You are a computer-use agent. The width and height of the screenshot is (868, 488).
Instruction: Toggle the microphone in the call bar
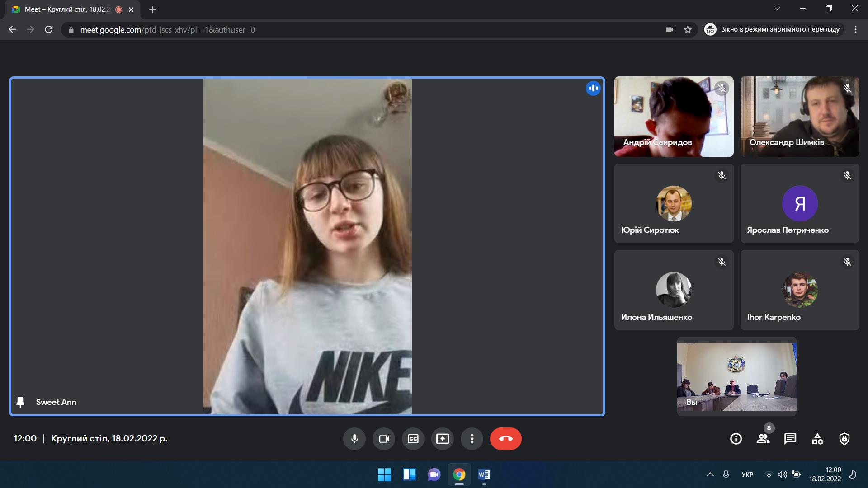point(354,439)
